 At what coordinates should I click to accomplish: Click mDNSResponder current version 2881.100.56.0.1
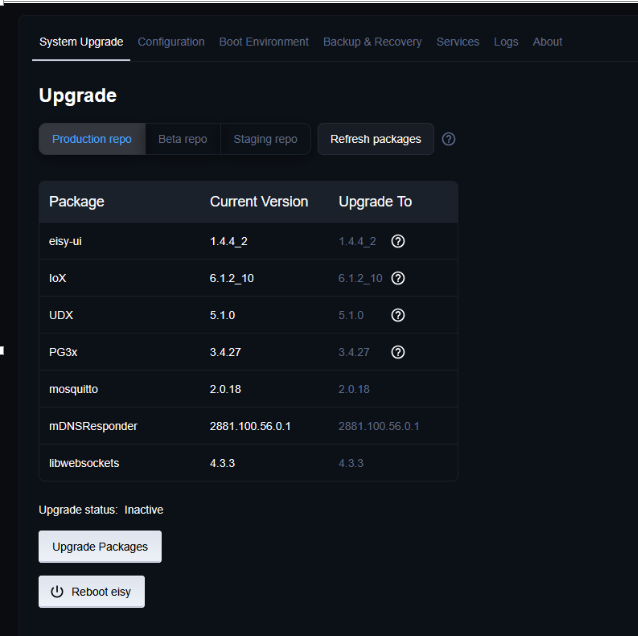[250, 426]
